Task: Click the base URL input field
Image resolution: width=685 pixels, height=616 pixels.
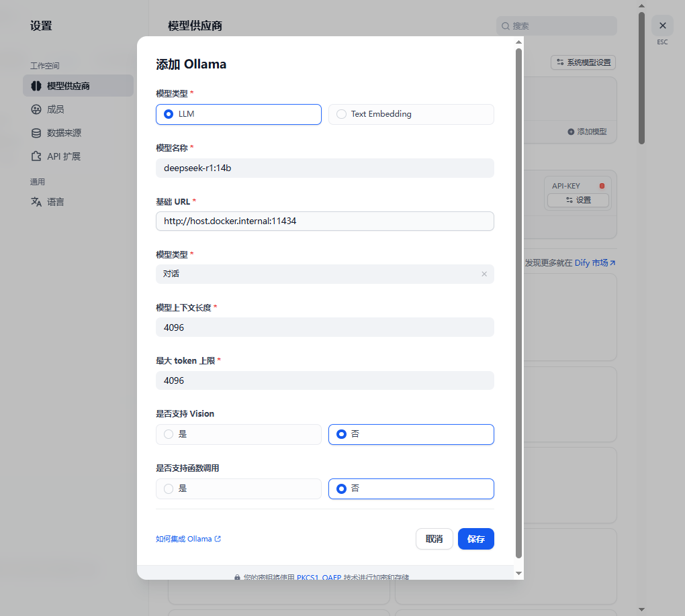Action: (x=324, y=221)
